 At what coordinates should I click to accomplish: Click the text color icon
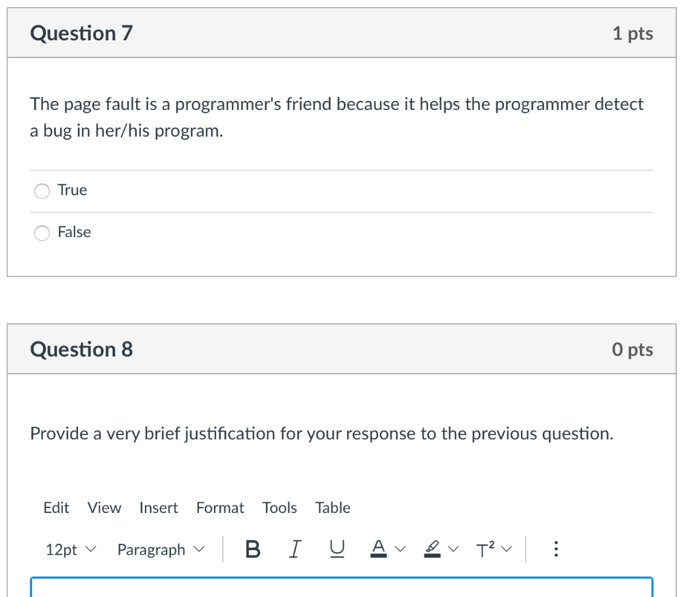click(x=377, y=549)
